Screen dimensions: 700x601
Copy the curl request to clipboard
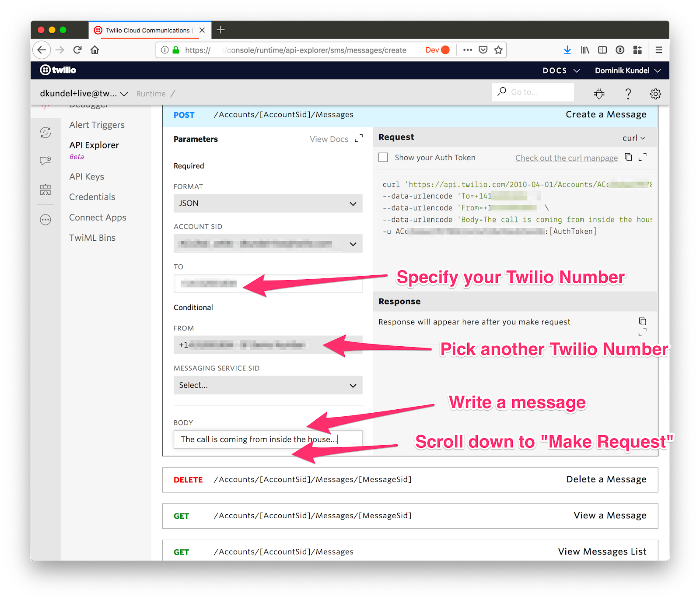pos(629,157)
